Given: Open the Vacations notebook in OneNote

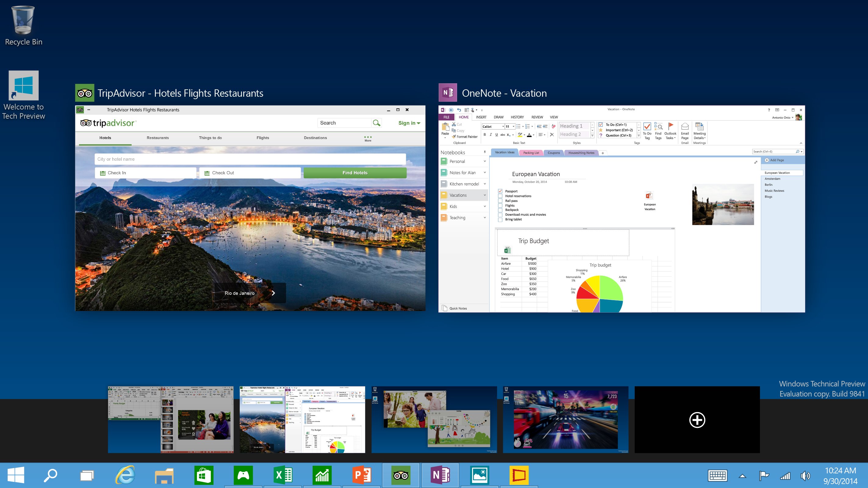Looking at the screenshot, I should click(462, 196).
